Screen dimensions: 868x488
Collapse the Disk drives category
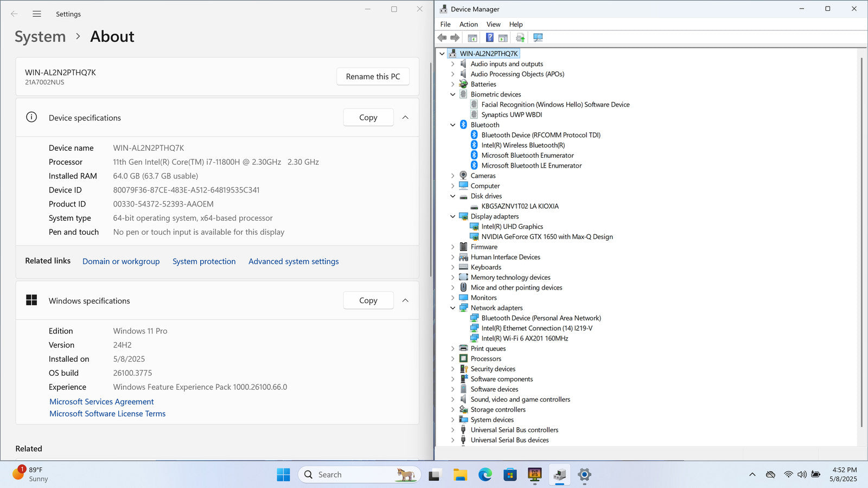[x=453, y=196]
